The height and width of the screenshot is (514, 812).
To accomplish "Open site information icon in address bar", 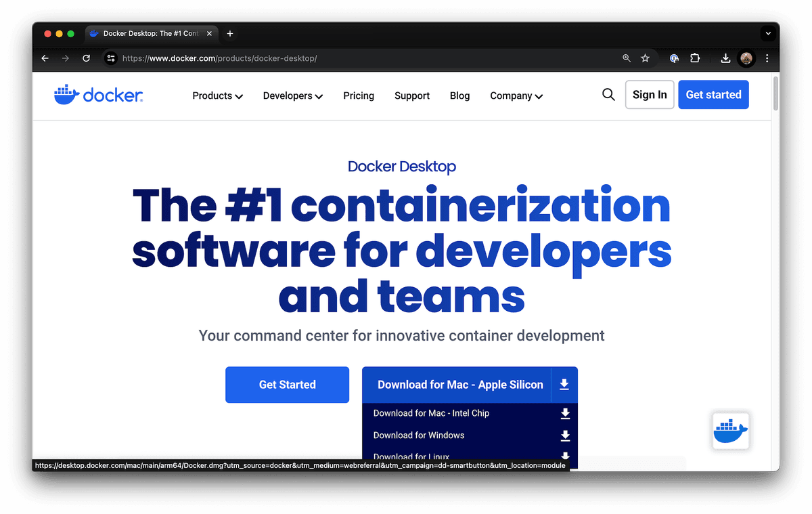I will click(112, 58).
